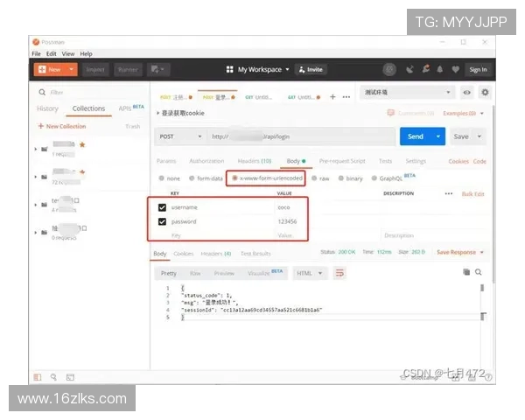Click the plus icon to add request tab

coord(332,97)
